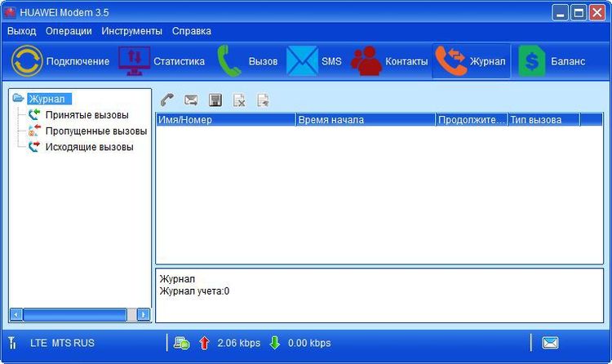Click the 0.00 kbps download speed value
This screenshot has height=364, width=612.
tap(309, 343)
